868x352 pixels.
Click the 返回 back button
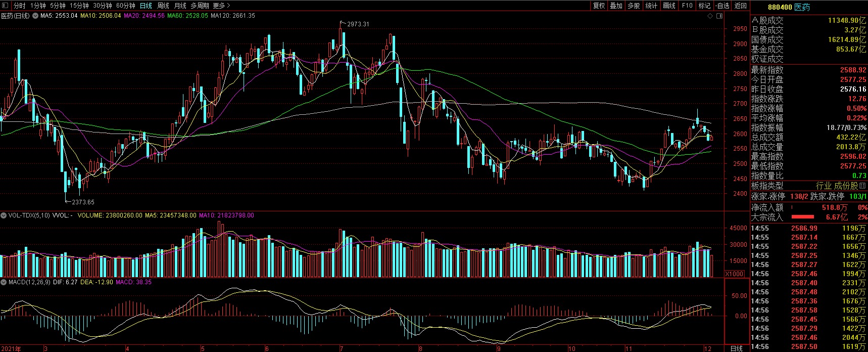741,6
